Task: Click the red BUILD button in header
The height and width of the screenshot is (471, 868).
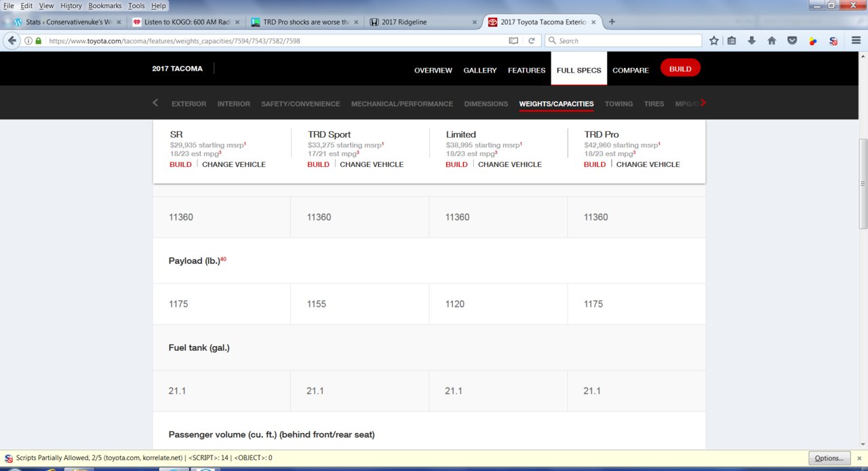Action: tap(680, 69)
